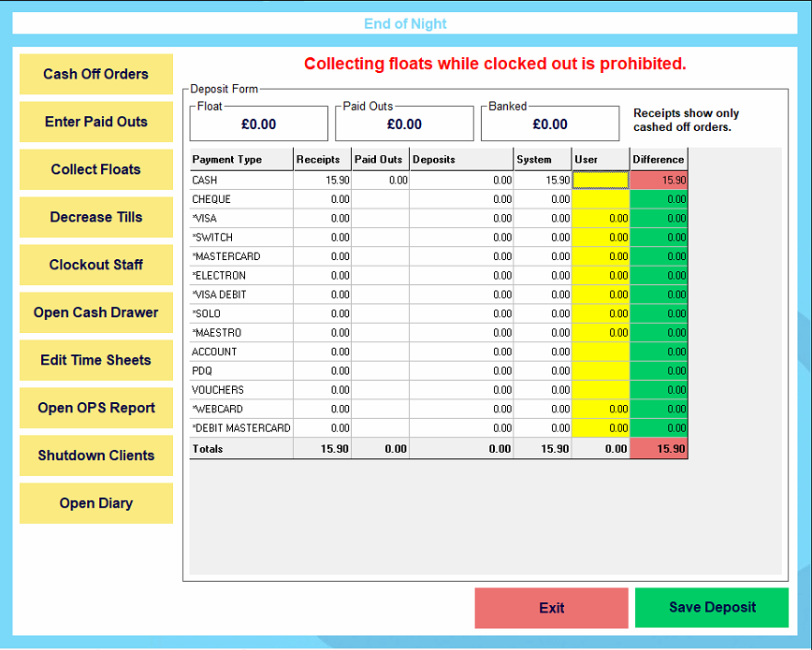Screen dimensions: 812x650
Task: Open the Diary
Action: tap(95, 503)
